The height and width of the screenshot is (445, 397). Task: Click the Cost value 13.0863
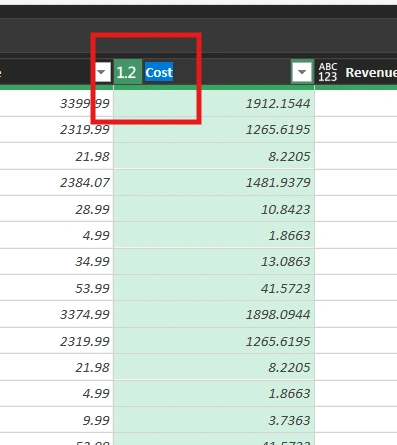pyautogui.click(x=214, y=262)
